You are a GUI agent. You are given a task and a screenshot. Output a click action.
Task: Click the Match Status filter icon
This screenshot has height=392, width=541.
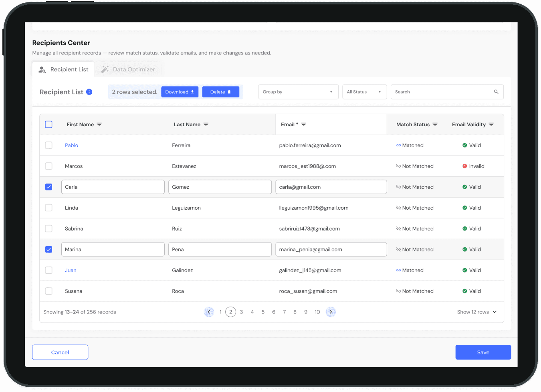coord(435,125)
